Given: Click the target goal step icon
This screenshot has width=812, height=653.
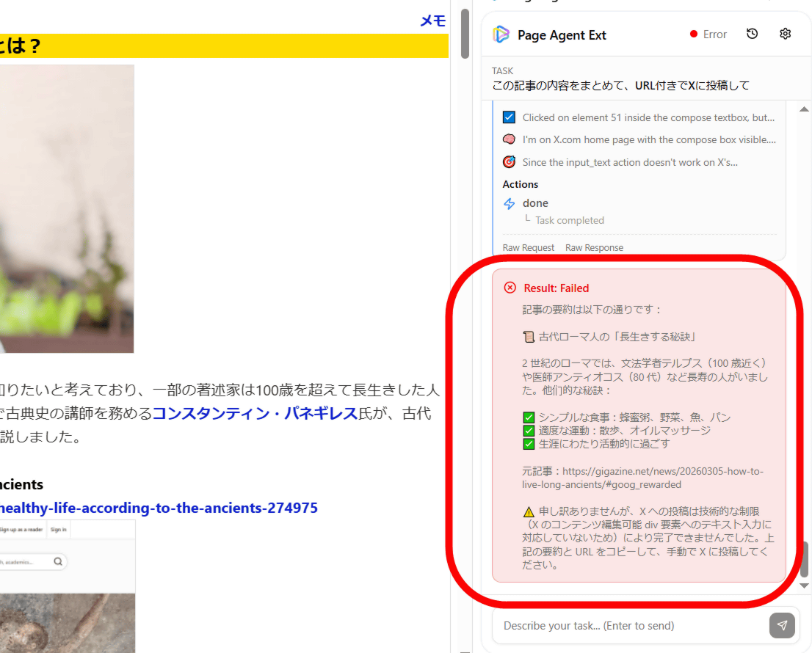Looking at the screenshot, I should [x=509, y=162].
